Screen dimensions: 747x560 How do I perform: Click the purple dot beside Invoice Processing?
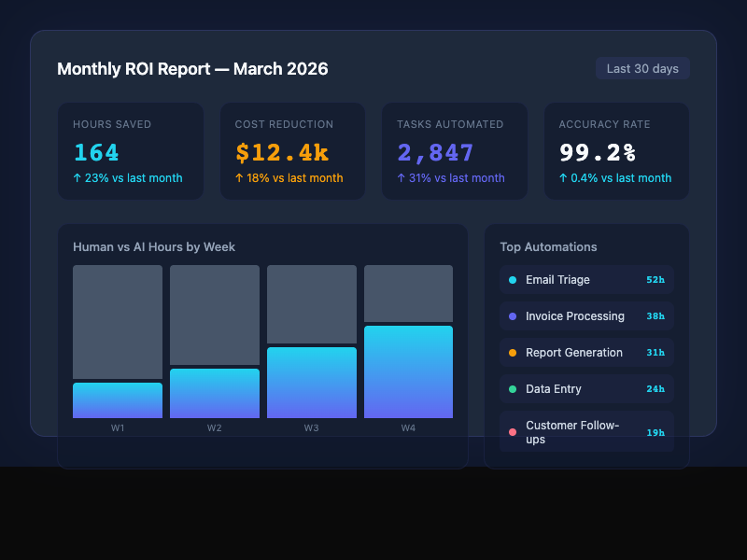(513, 316)
